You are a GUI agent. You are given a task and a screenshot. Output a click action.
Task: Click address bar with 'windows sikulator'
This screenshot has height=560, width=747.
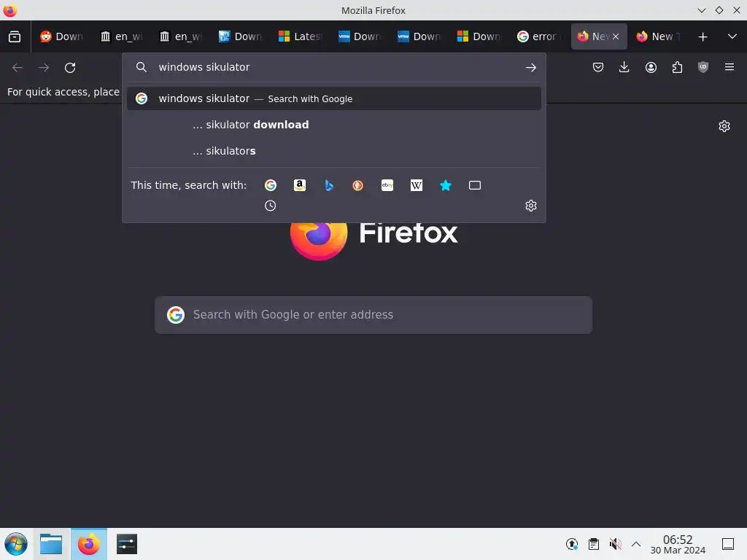pos(333,68)
